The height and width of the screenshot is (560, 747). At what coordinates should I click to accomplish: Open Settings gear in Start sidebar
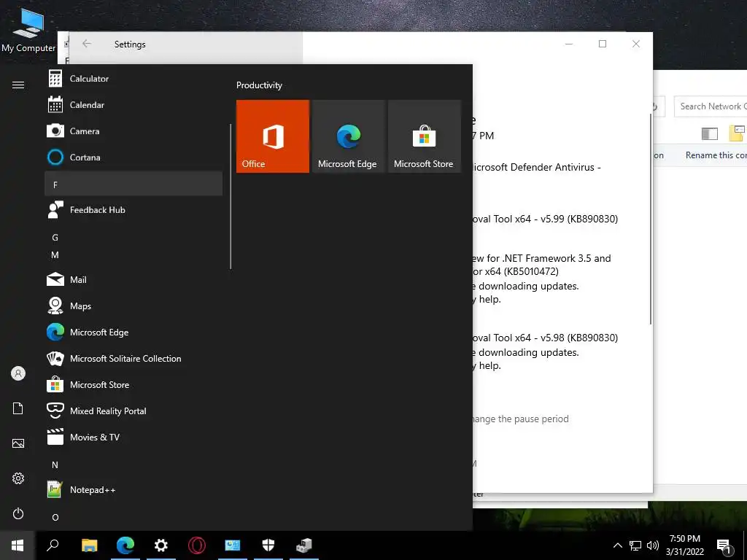(18, 478)
